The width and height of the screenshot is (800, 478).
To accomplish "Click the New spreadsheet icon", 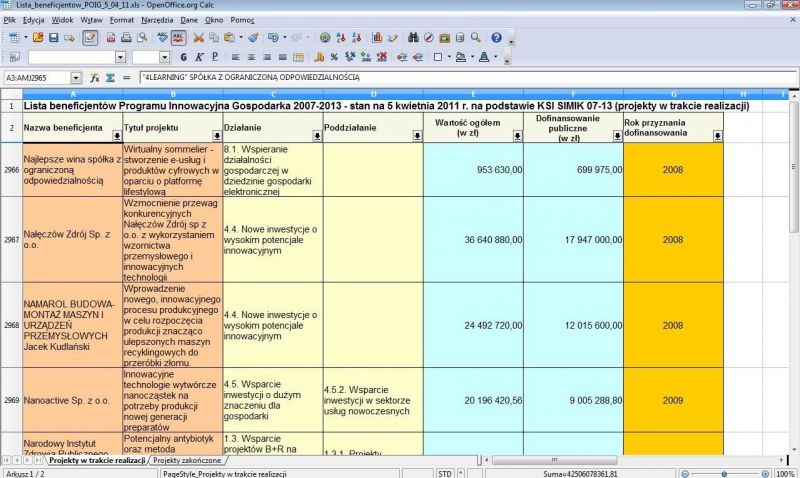I will click(14, 38).
